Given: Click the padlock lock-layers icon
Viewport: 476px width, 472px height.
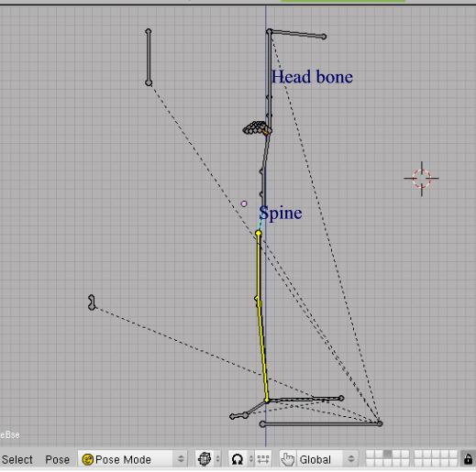Looking at the screenshot, I should (x=468, y=459).
